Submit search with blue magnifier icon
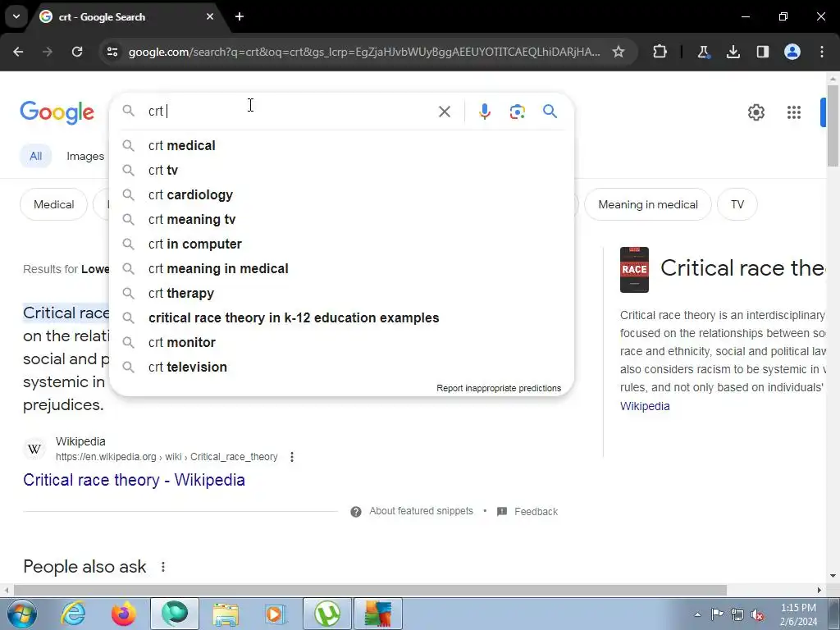 pos(550,111)
